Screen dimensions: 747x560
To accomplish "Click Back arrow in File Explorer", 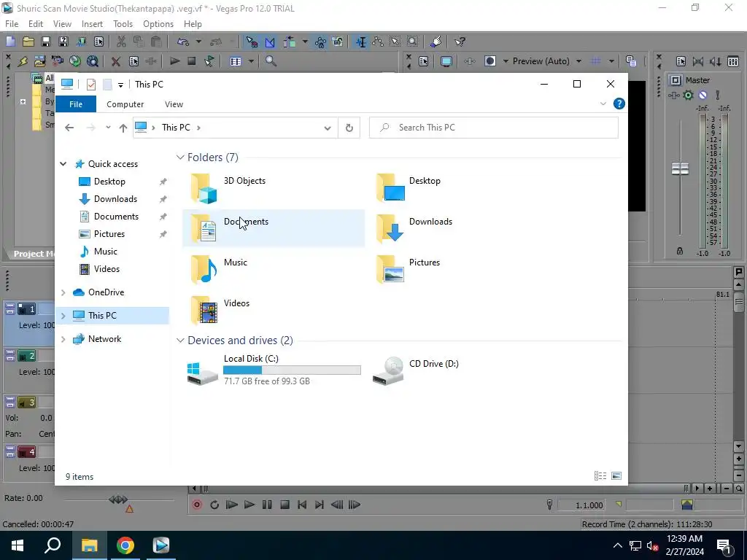I will point(69,128).
